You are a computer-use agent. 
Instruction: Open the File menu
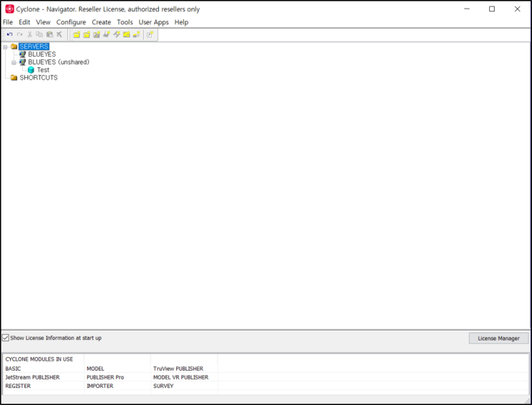[8, 22]
